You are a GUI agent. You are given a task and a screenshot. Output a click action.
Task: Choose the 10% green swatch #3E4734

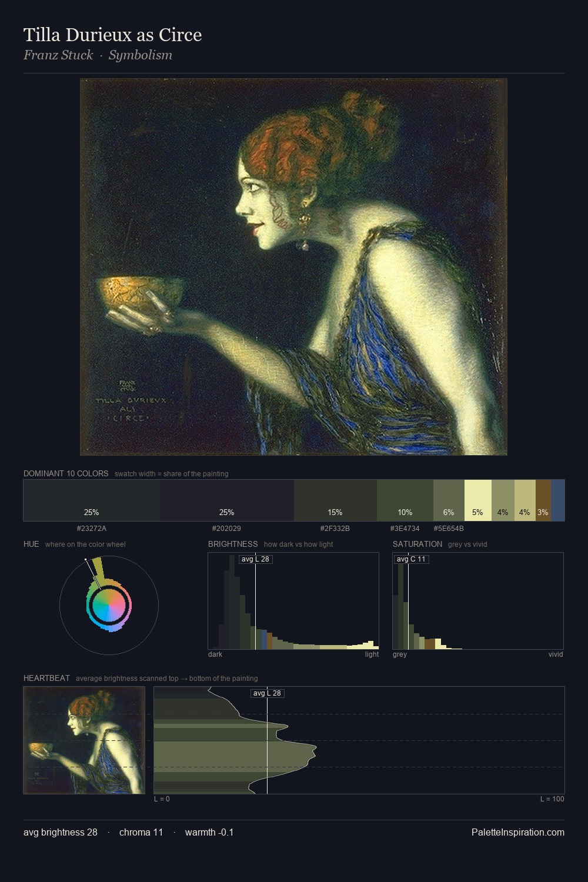405,500
